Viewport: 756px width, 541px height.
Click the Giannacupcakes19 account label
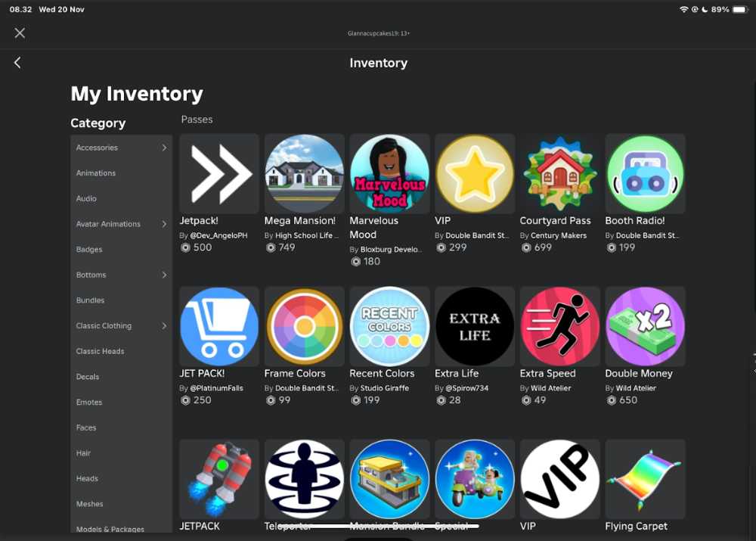click(x=379, y=33)
